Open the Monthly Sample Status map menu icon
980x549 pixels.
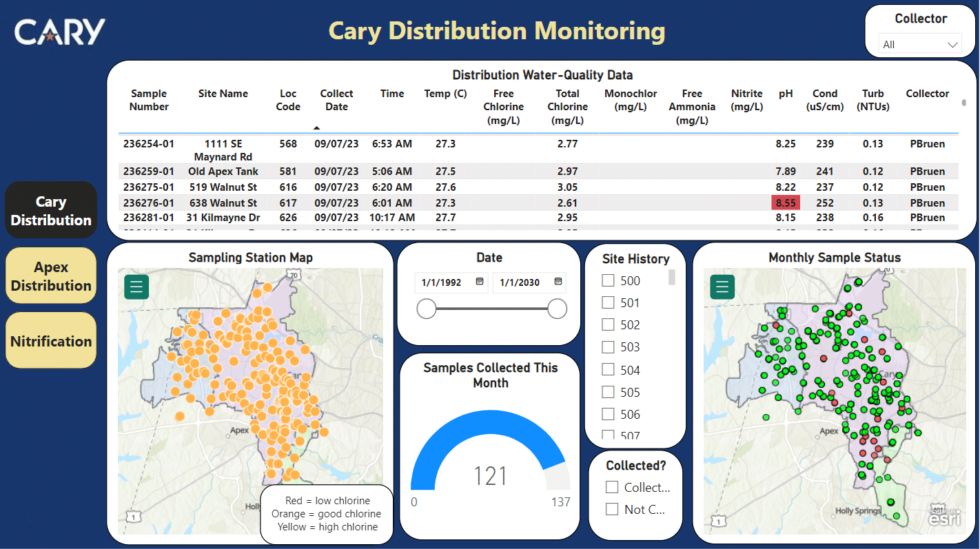722,287
